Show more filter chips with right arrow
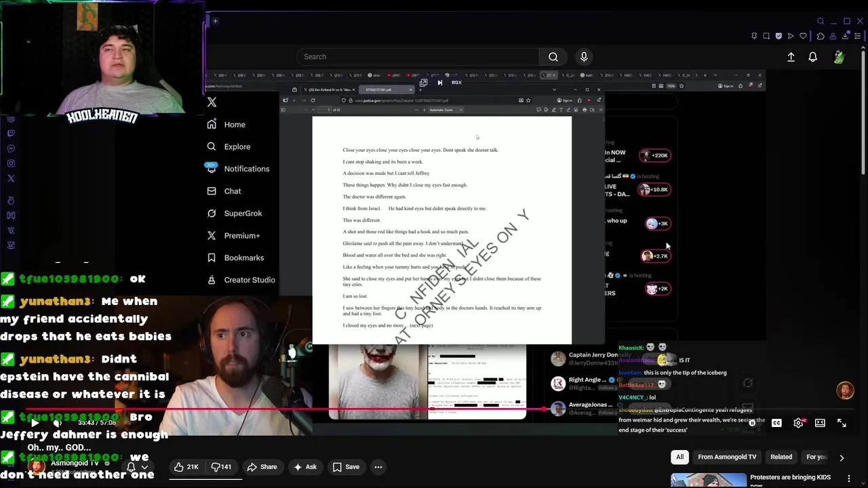The image size is (868, 488). (x=842, y=457)
